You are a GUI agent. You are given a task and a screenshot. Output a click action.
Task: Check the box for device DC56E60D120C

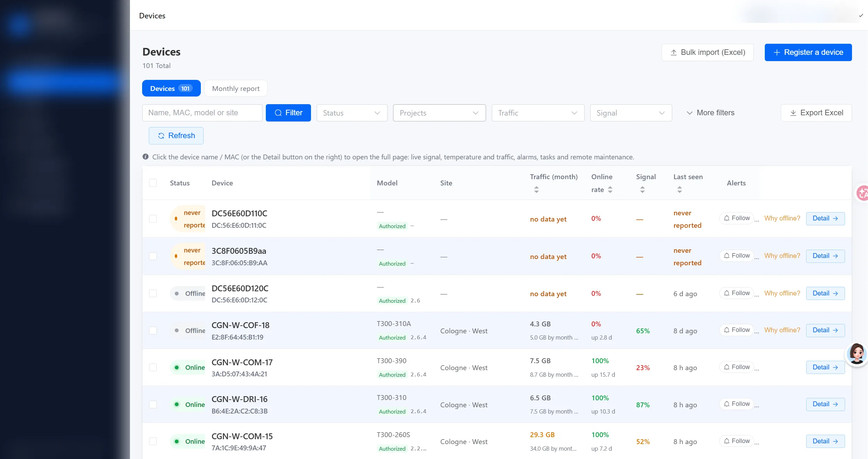click(x=153, y=293)
